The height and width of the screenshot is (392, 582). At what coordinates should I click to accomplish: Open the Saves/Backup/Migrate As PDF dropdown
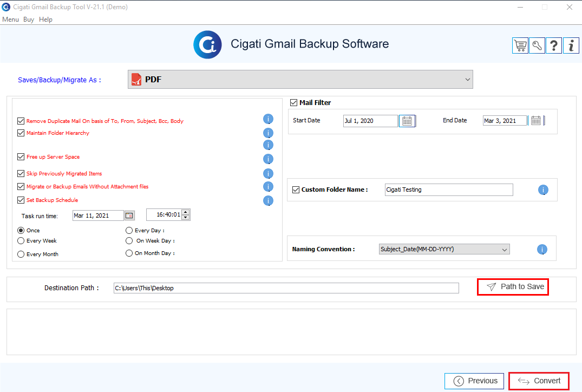coord(300,80)
